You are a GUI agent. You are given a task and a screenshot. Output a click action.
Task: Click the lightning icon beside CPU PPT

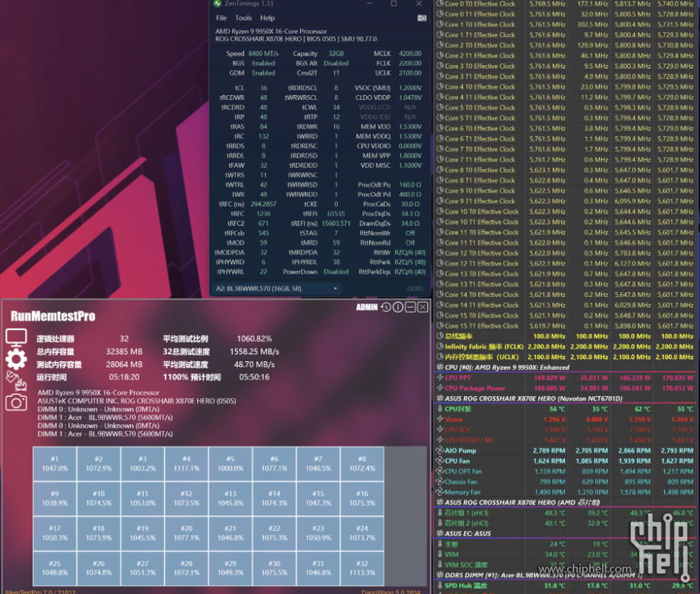point(440,378)
